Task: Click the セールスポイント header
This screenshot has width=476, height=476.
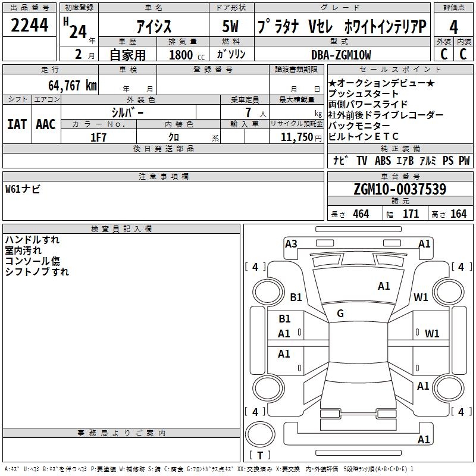Action: 400,69
